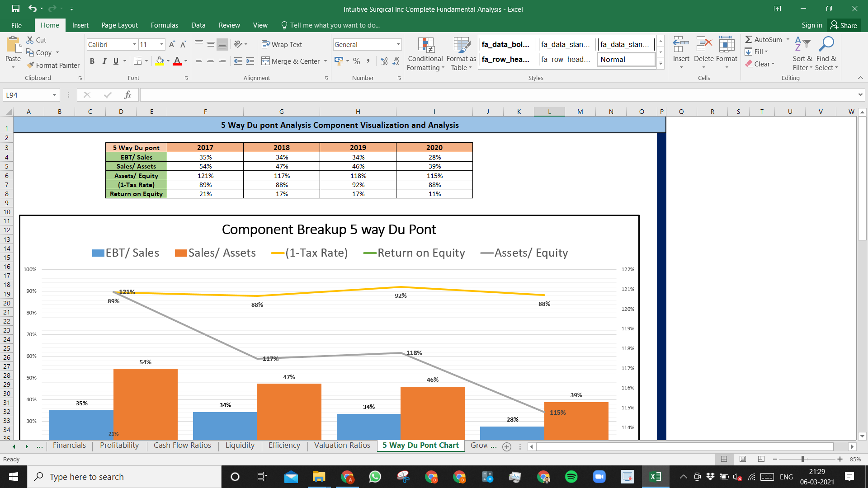The width and height of the screenshot is (868, 488).
Task: Select column header G
Action: [281, 112]
